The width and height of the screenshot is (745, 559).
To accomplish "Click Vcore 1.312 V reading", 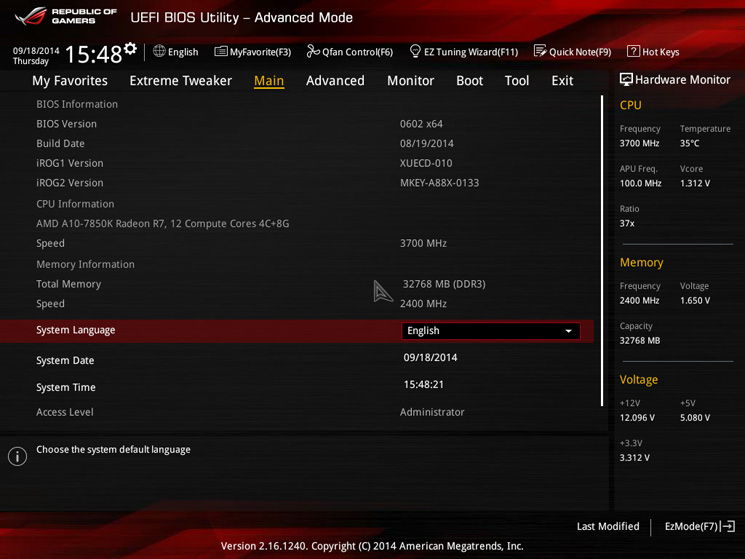I will click(x=695, y=183).
